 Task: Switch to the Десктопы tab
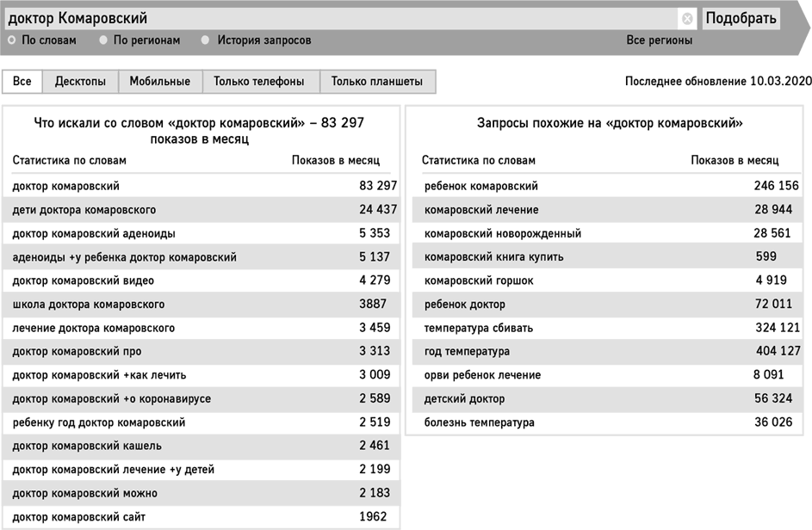tap(80, 82)
